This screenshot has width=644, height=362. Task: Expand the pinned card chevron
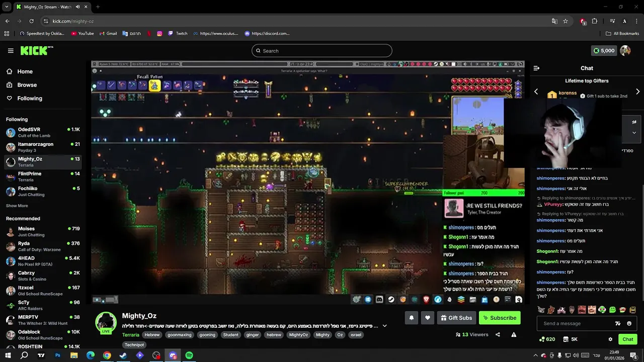click(x=634, y=133)
